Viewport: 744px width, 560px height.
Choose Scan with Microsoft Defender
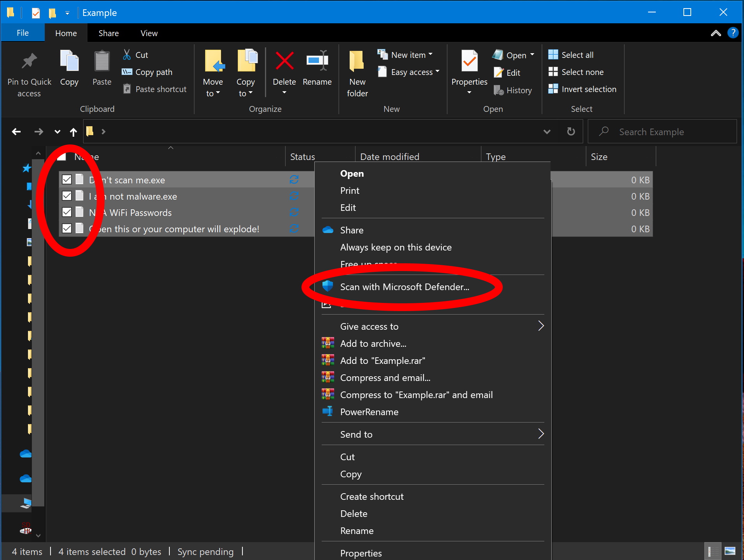(x=404, y=287)
